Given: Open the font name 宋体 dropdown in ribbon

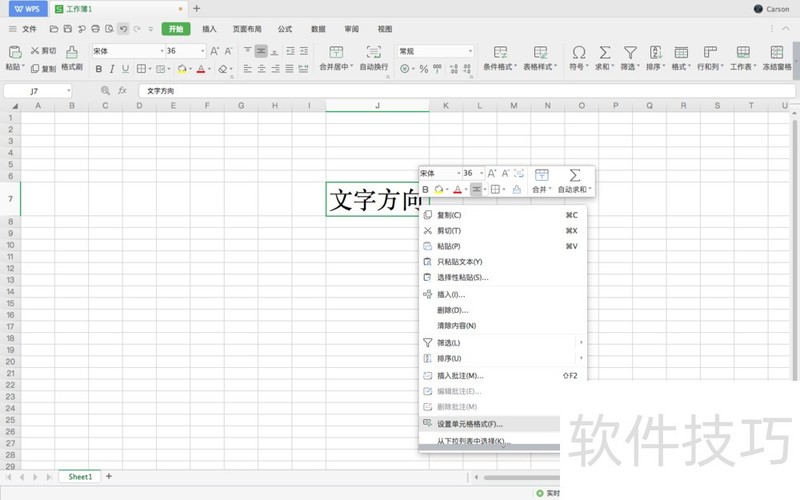Looking at the screenshot, I should (162, 50).
